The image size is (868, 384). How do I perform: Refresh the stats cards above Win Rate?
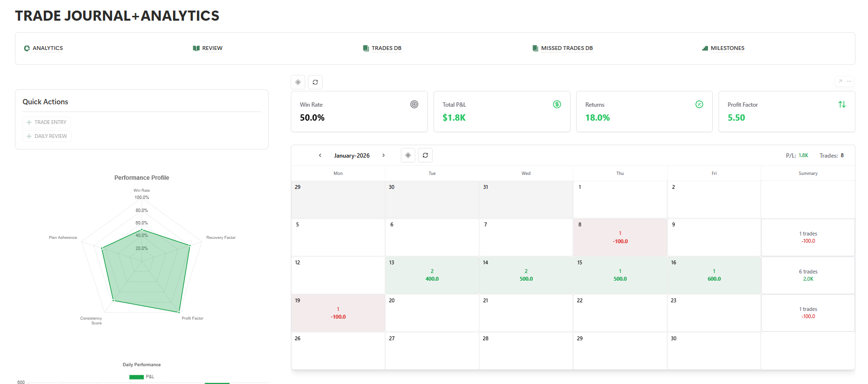click(x=315, y=82)
